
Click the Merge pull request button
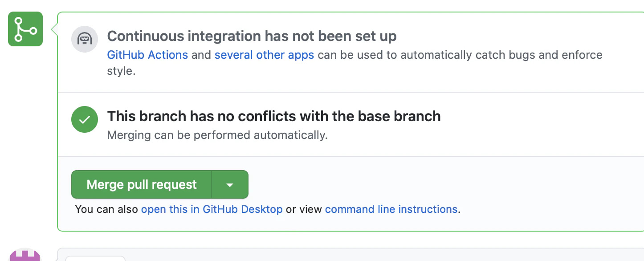tap(142, 184)
